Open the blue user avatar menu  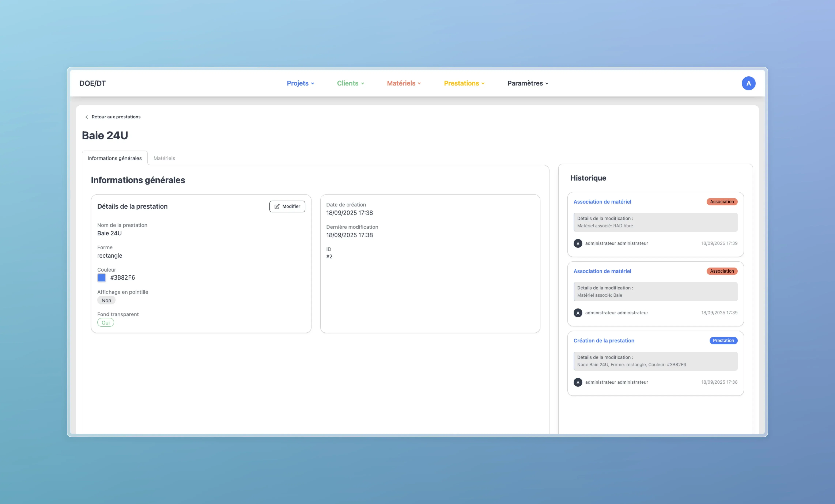point(748,83)
